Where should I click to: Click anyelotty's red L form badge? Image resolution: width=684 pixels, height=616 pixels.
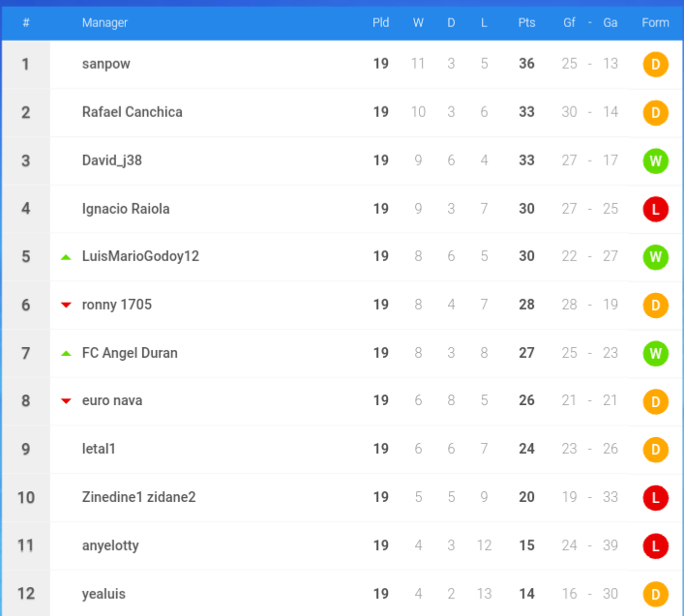(655, 545)
